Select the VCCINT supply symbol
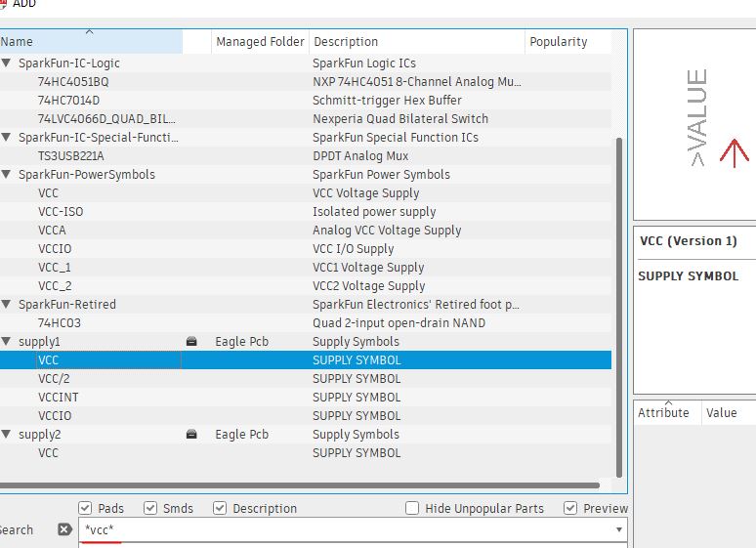Image resolution: width=756 pixels, height=548 pixels. [59, 398]
